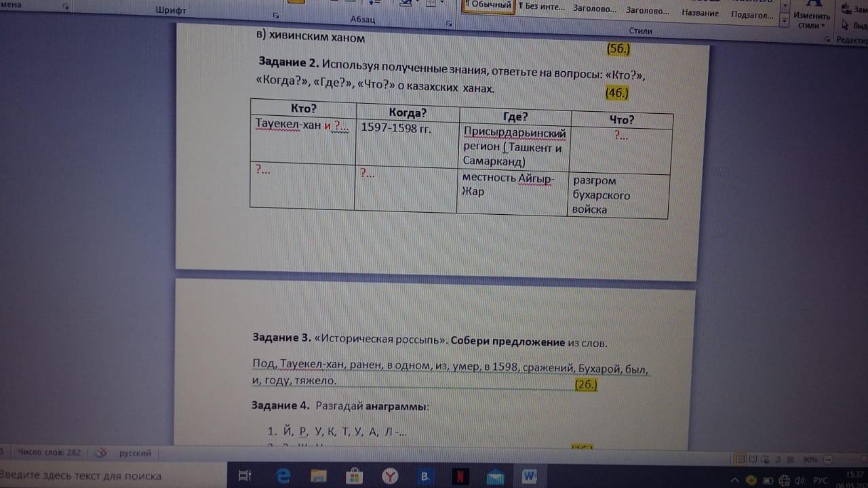The image size is (868, 488).
Task: Open the Mail app on taskbar
Action: coord(495,476)
